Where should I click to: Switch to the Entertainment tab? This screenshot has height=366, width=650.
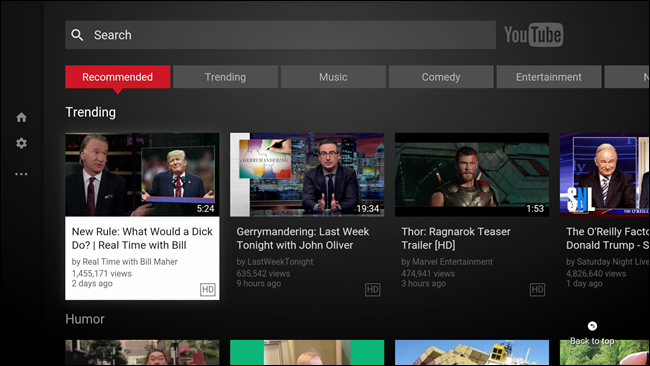[x=549, y=77]
